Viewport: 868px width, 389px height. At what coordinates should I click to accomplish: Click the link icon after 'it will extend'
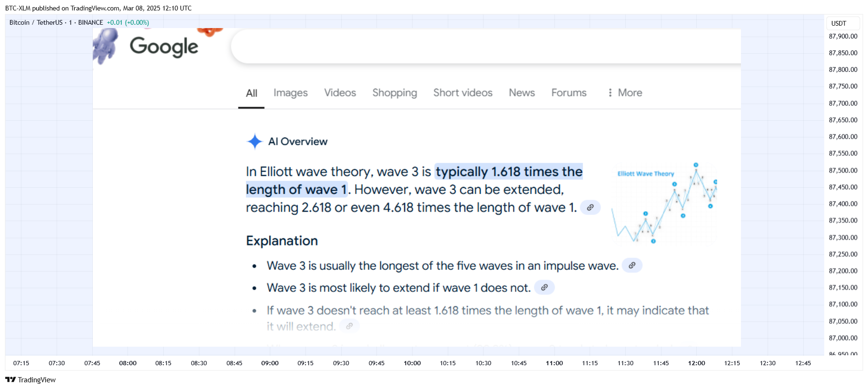pos(349,326)
